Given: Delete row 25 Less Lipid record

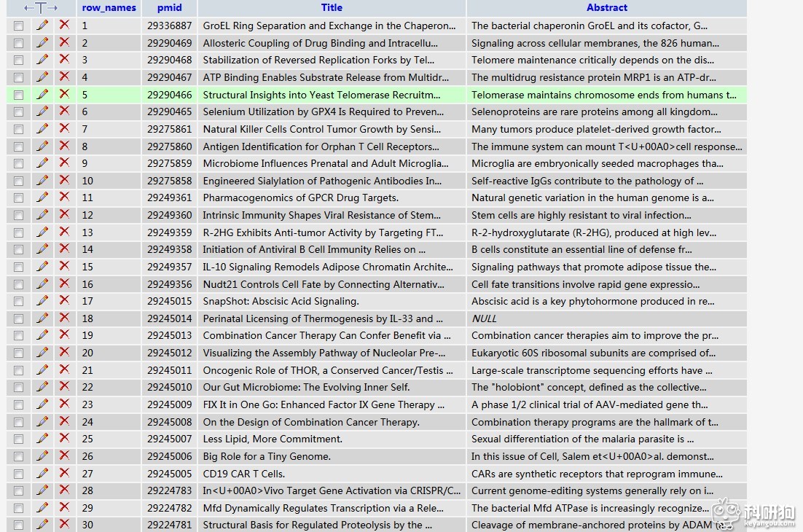Looking at the screenshot, I should (64, 438).
